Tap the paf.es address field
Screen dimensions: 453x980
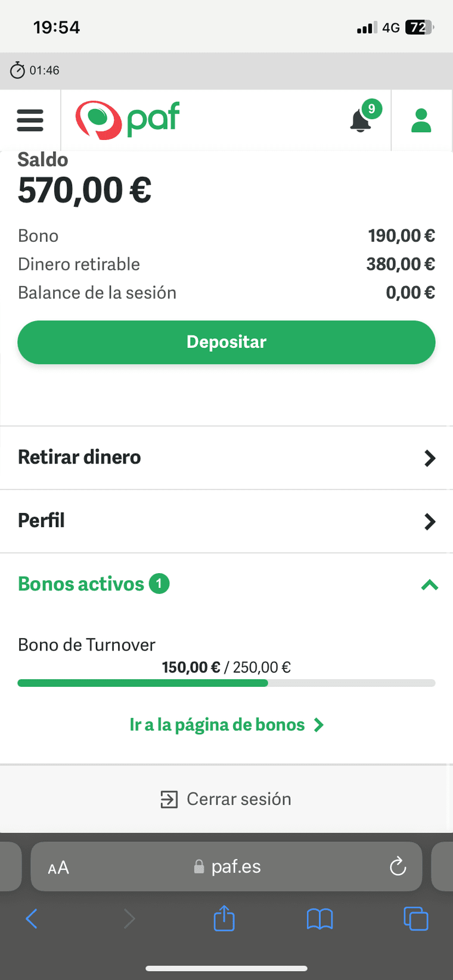click(226, 866)
